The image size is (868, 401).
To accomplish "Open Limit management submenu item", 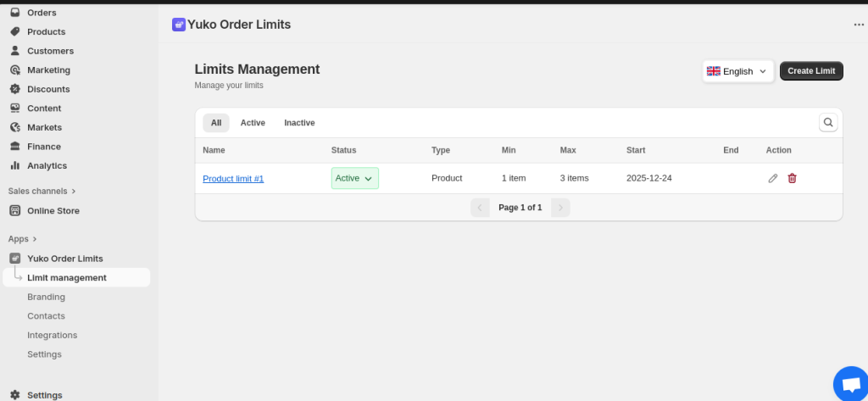I will (76, 277).
